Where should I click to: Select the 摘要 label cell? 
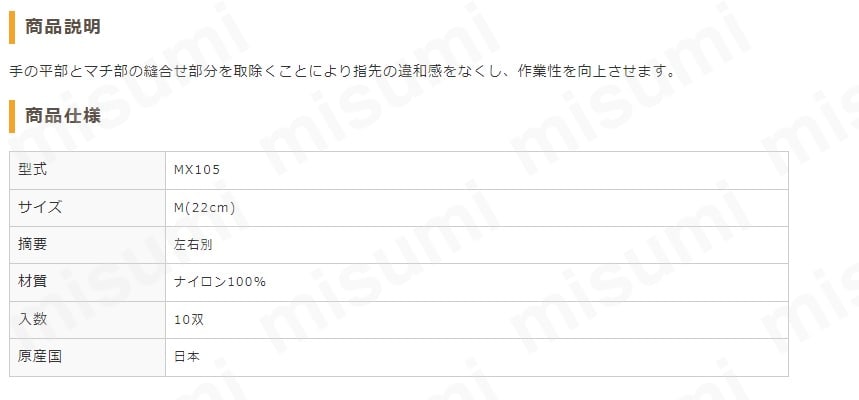(88, 245)
